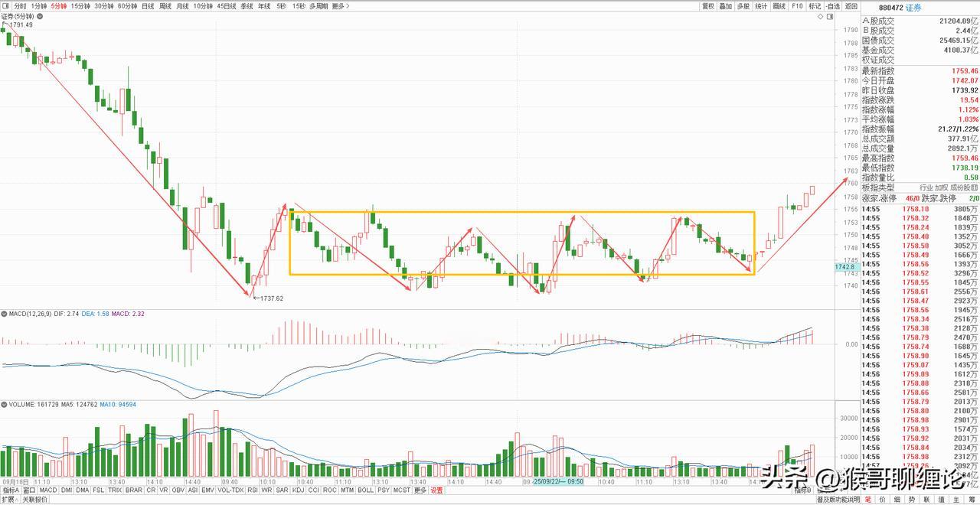Image resolution: width=980 pixels, height=505 pixels.
Task: Expand 更多 periods at the top
Action: (340, 6)
